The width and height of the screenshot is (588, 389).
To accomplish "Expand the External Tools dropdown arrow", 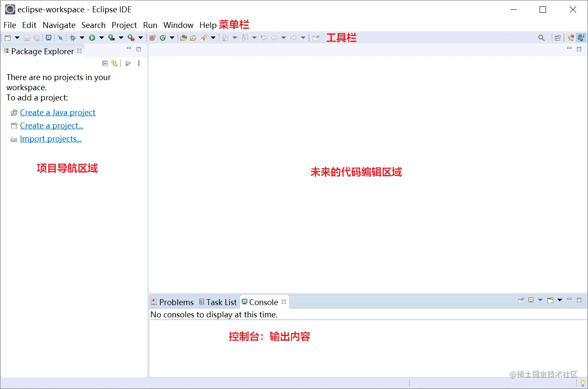I will point(140,38).
